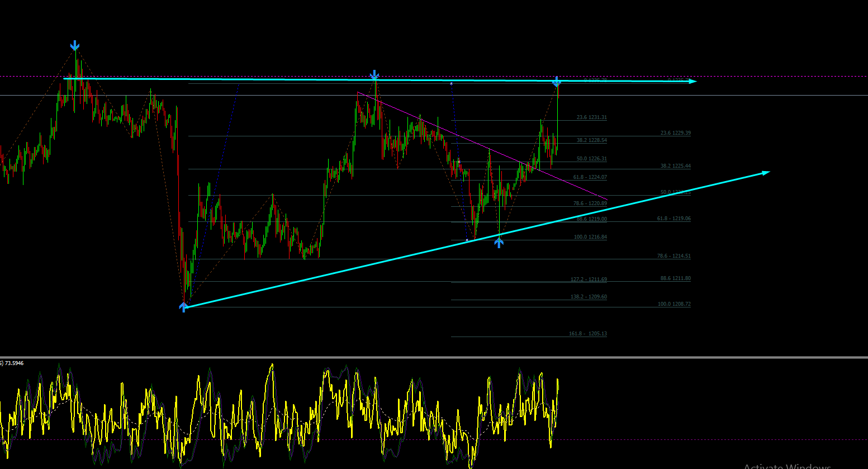Click the blue down arrow at the highest peak
The height and width of the screenshot is (469, 868).
point(74,45)
